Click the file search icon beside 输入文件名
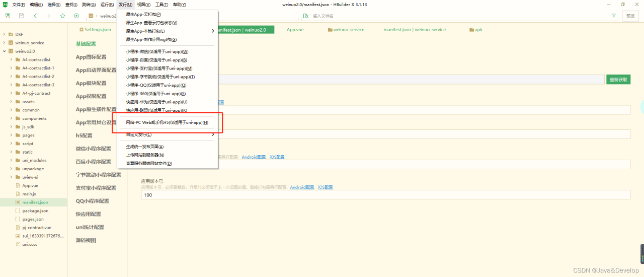The width and height of the screenshot is (644, 277). coord(306,16)
